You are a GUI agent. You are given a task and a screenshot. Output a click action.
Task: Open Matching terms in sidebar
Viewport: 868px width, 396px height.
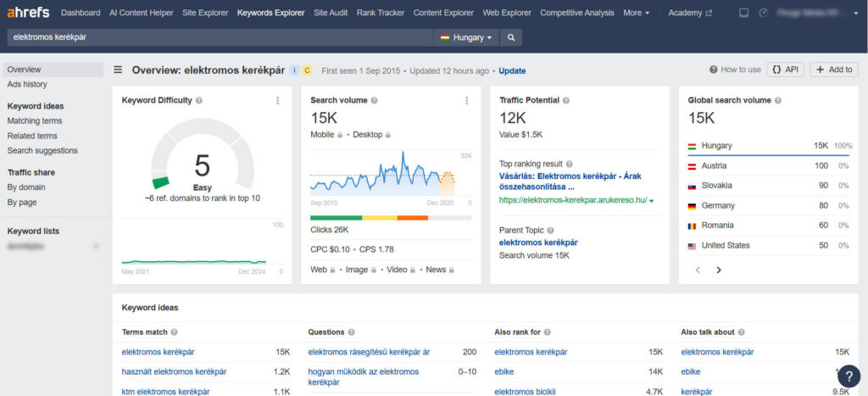(x=34, y=120)
